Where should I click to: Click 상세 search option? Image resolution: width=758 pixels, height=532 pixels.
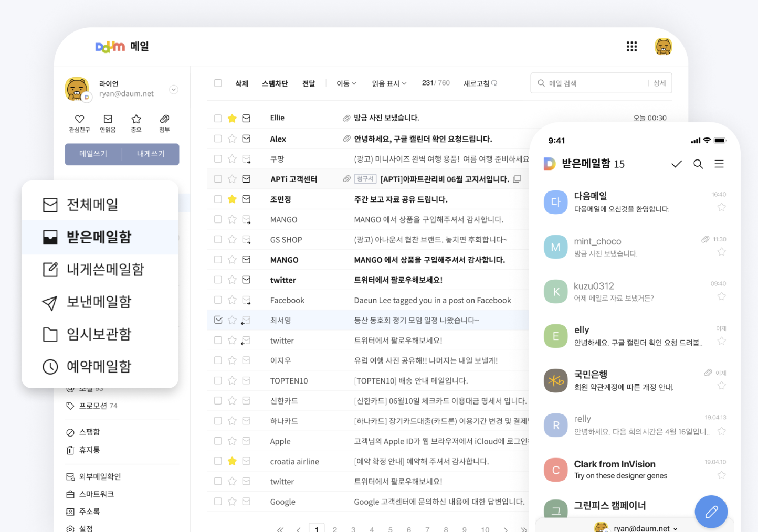pyautogui.click(x=660, y=83)
